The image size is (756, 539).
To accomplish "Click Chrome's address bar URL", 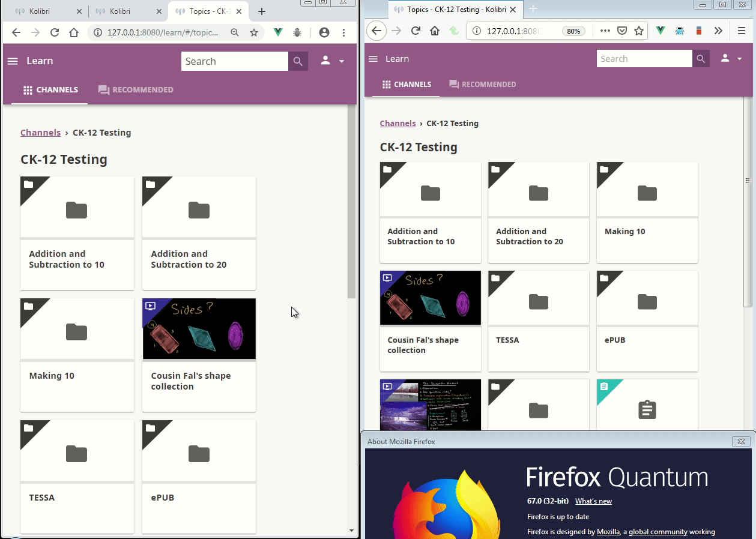I will [x=163, y=32].
